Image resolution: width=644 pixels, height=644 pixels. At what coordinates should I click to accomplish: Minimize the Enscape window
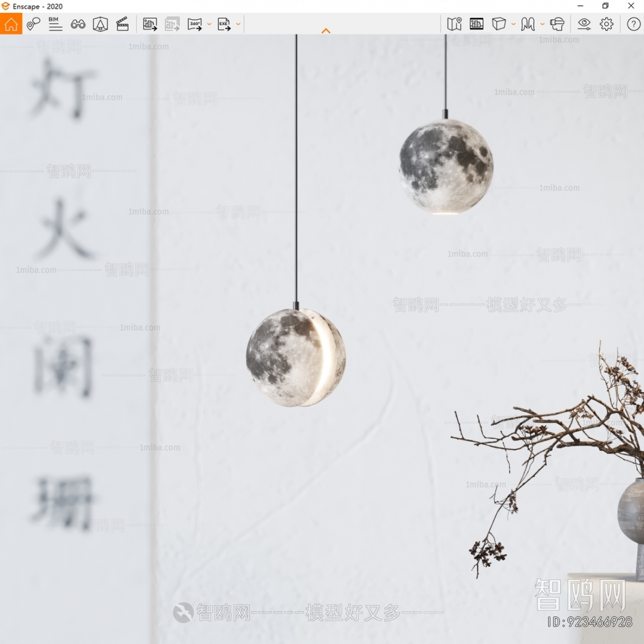coord(580,6)
